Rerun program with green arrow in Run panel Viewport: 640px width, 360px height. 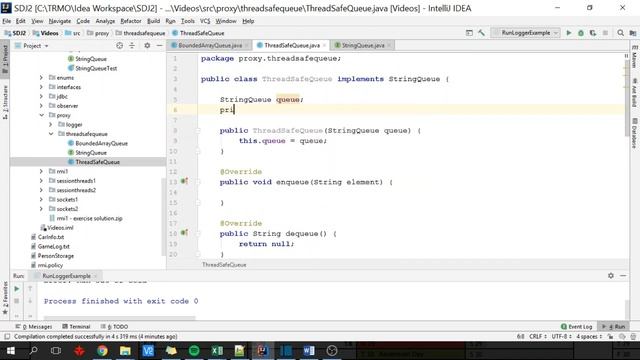tap(17, 289)
